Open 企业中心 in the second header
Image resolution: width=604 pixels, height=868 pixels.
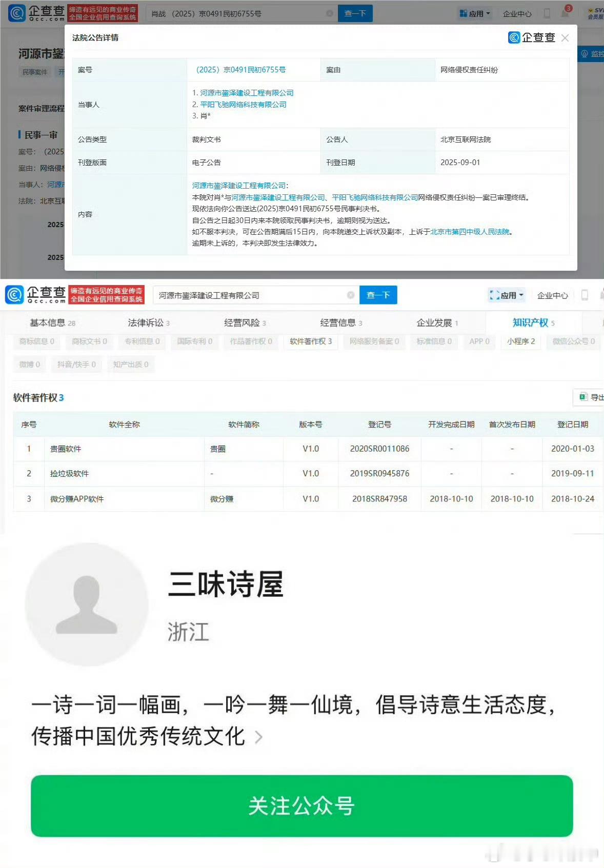[552, 295]
